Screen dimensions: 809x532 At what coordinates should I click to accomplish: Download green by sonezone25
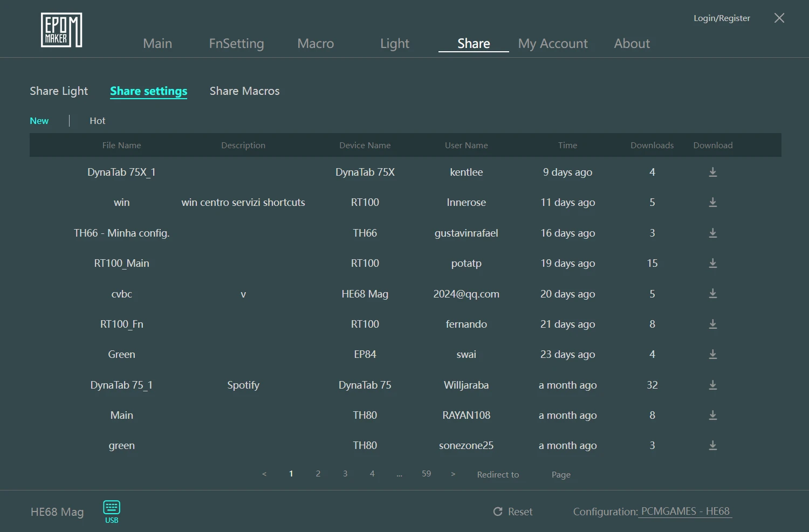point(712,445)
